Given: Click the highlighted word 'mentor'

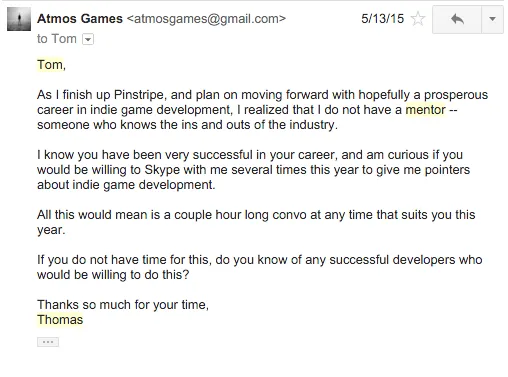Looking at the screenshot, I should (425, 110).
